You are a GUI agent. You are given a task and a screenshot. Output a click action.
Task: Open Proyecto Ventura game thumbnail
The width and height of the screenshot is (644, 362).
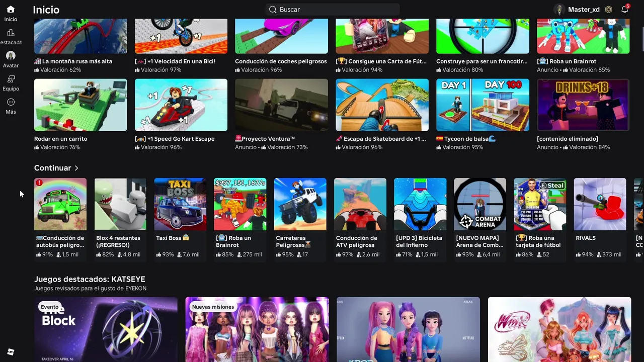(x=282, y=105)
